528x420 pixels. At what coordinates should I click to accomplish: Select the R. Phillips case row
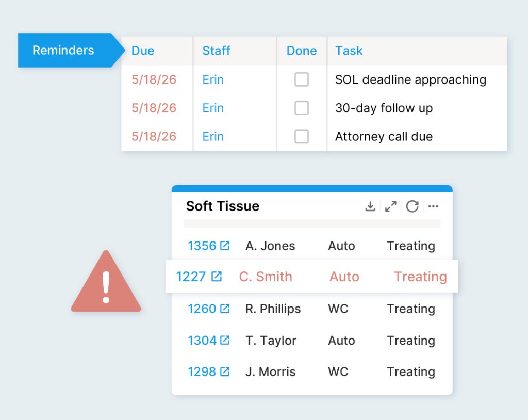tap(273, 309)
